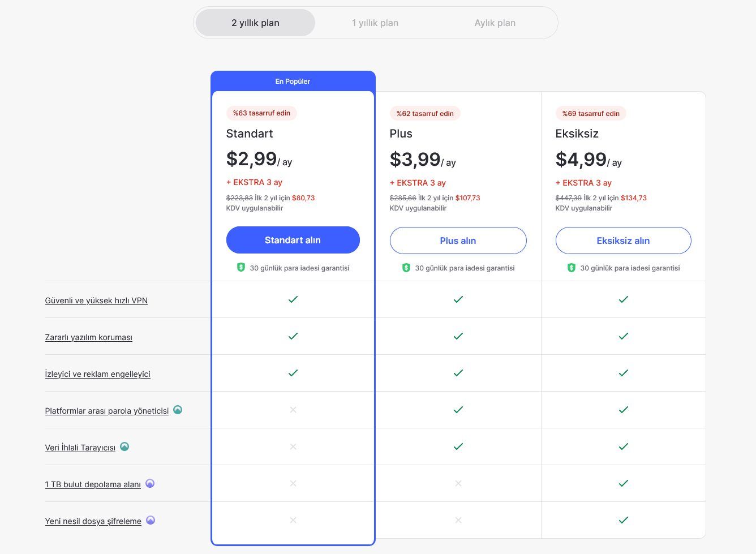The height and width of the screenshot is (554, 756).
Task: Click the %69 tasarruf edin badge
Action: pos(591,113)
